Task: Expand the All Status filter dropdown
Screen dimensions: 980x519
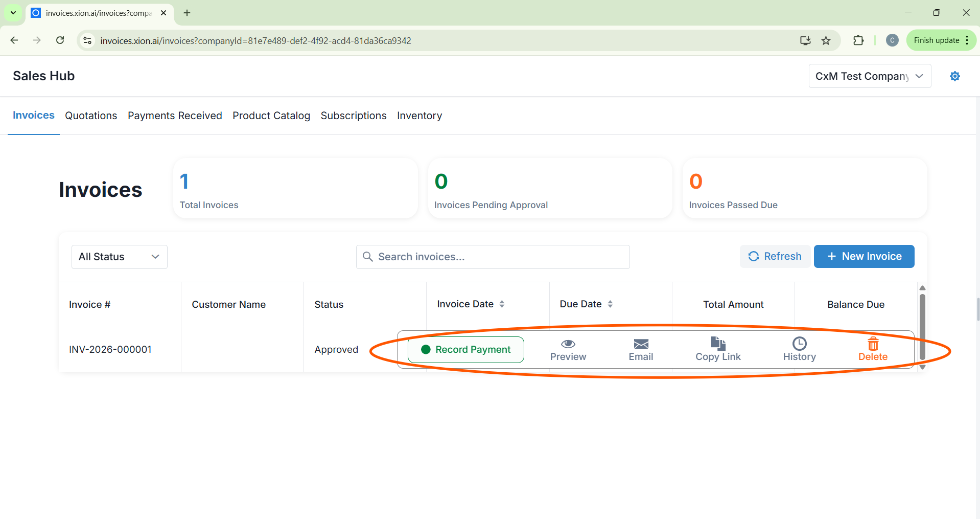Action: click(119, 257)
